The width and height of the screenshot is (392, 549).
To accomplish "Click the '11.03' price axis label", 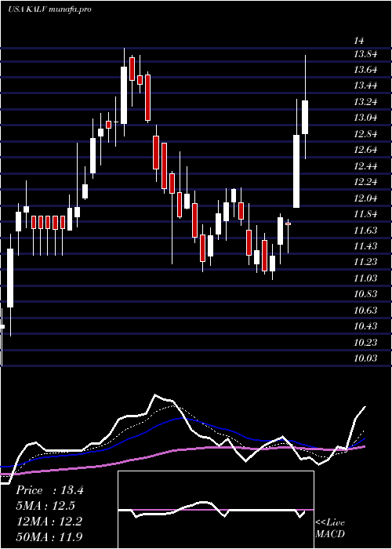I will coord(365,278).
